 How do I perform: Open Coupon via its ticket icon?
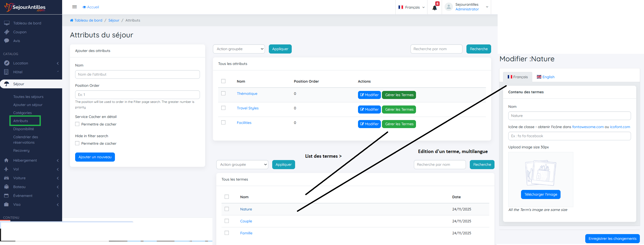coord(7,32)
